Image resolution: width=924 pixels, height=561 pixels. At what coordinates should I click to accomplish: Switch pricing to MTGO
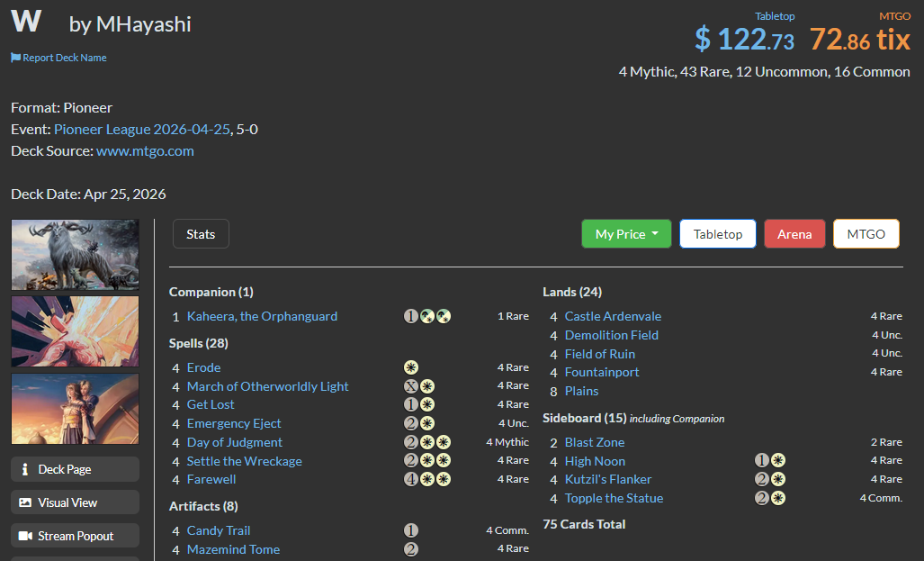866,233
